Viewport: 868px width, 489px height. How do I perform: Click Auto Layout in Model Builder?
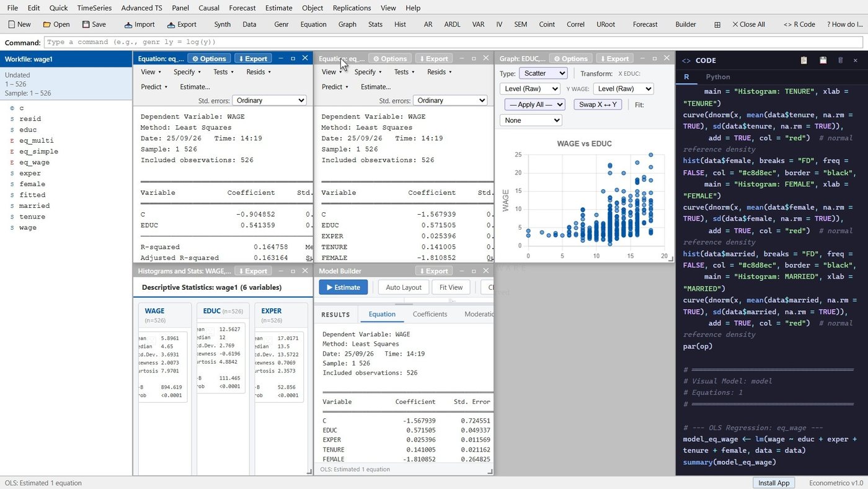coord(403,287)
